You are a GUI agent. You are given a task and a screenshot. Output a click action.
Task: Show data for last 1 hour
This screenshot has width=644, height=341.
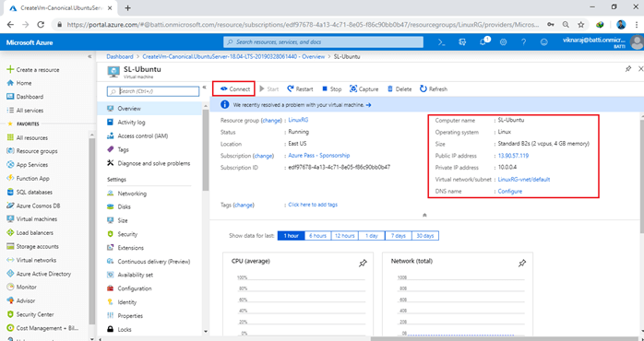[x=292, y=236]
